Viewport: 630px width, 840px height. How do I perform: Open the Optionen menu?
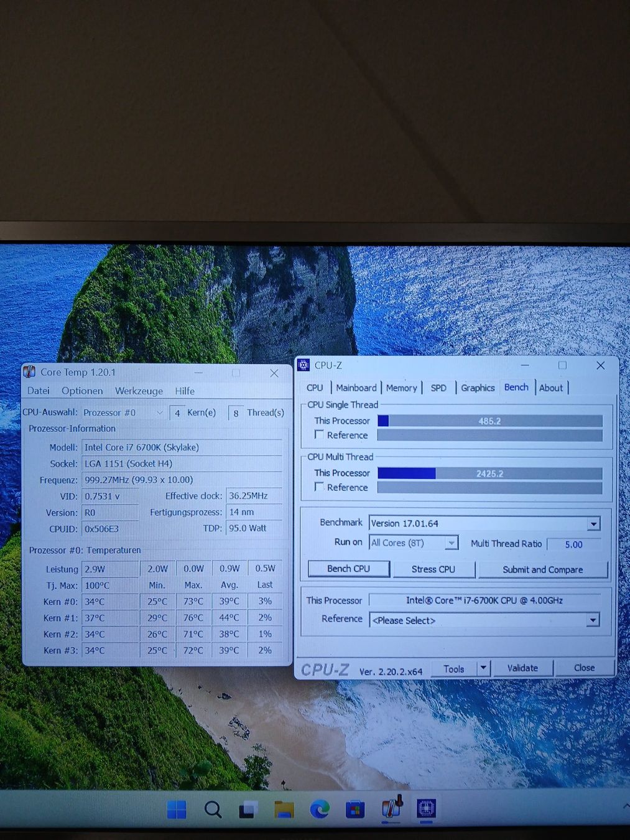82,391
